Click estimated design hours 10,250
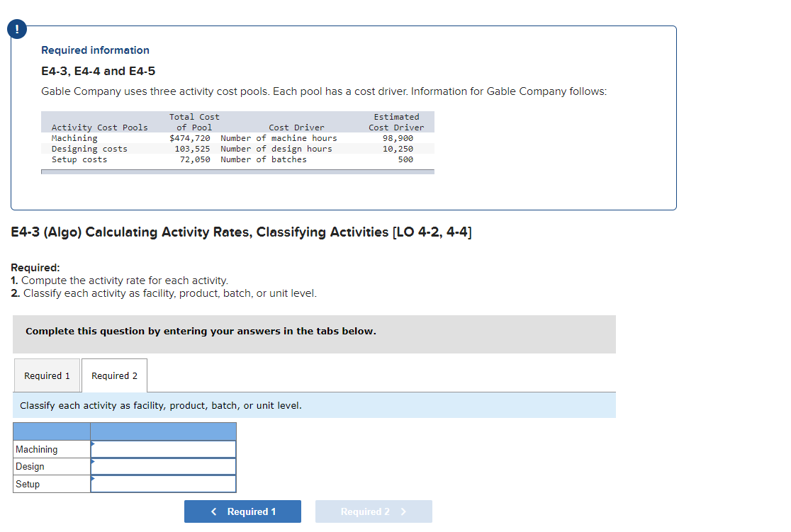This screenshot has width=791, height=532. [398, 149]
